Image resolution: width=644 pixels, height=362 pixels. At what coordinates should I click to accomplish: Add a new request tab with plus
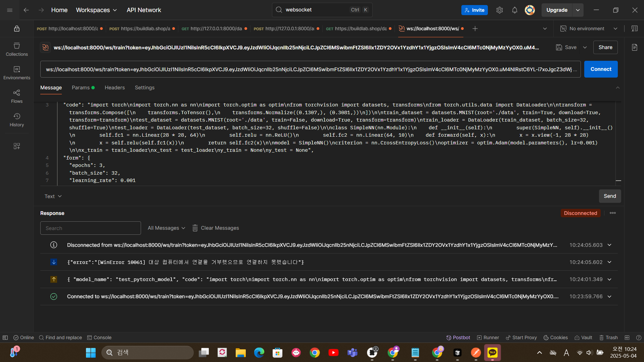[475, 29]
